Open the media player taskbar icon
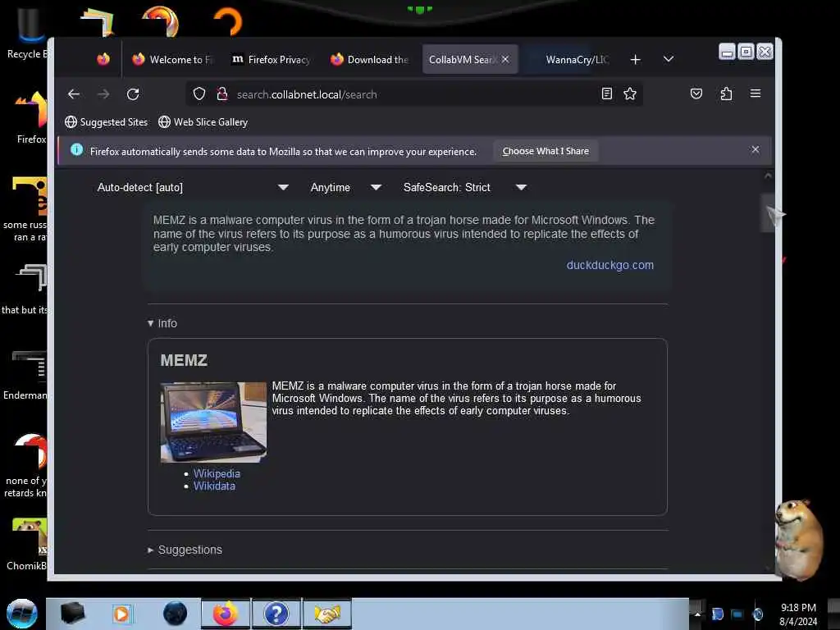 point(121,614)
